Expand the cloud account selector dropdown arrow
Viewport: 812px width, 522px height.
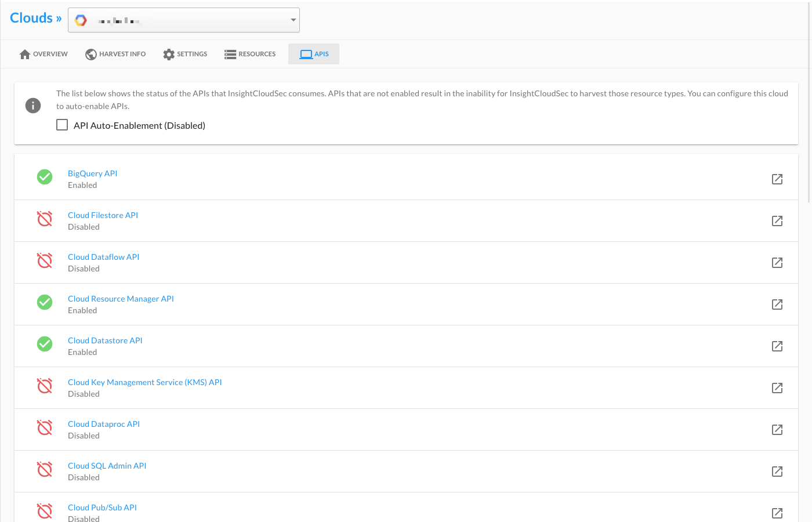293,20
